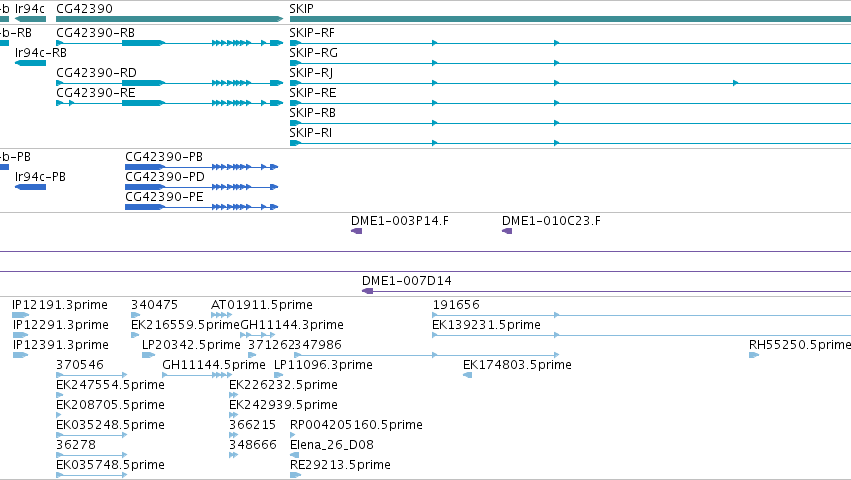Click the Ir94c gene arrow
The height and width of the screenshot is (480, 851).
pyautogui.click(x=30, y=19)
